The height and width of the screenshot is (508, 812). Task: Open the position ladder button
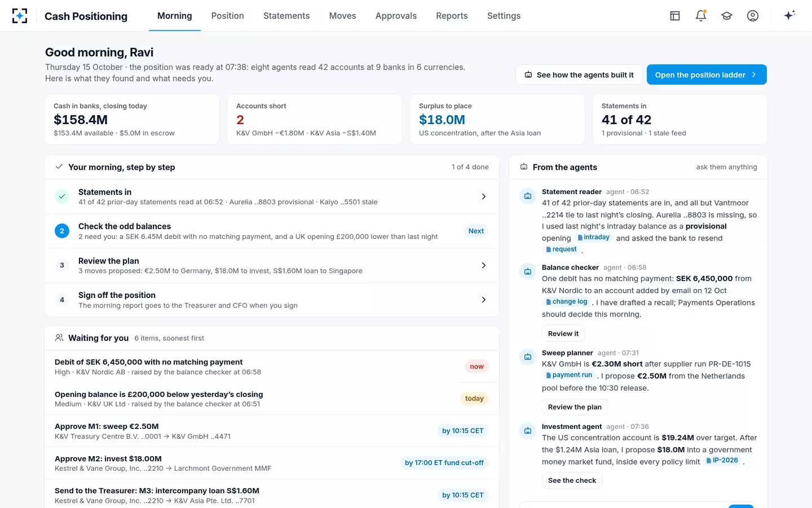(x=707, y=75)
